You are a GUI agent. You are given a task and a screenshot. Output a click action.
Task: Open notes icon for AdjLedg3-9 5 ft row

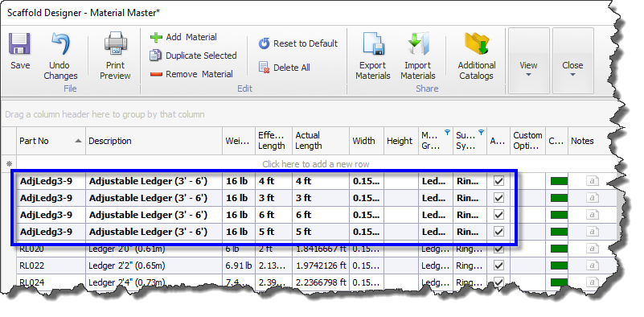click(592, 232)
